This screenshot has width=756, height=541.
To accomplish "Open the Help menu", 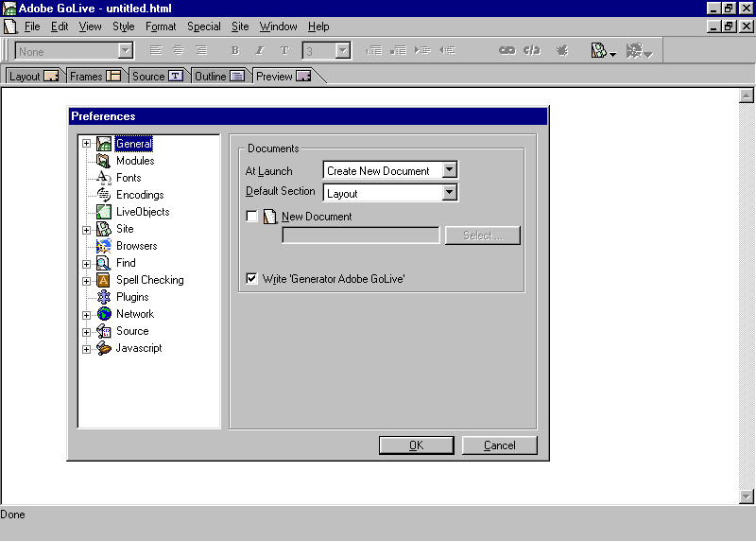I will coord(318,26).
